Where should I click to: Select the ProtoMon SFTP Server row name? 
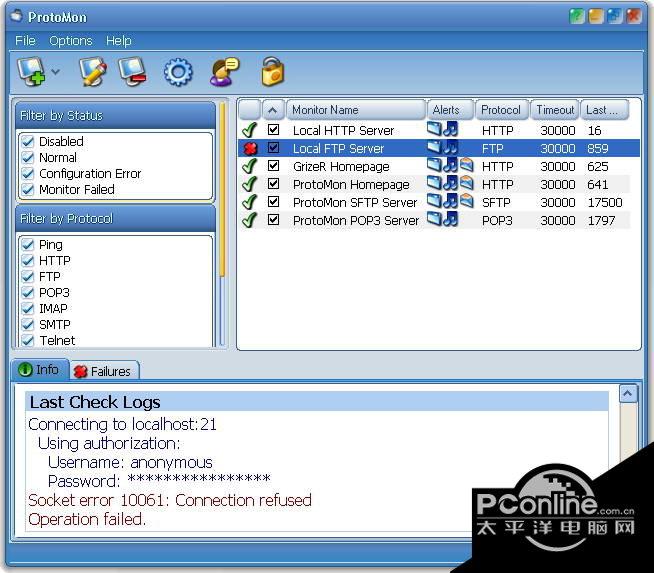pos(355,203)
